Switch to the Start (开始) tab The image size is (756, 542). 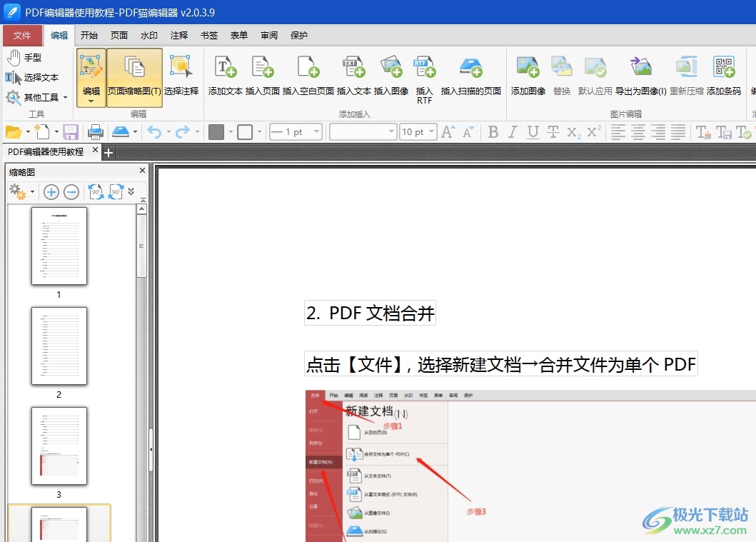89,35
